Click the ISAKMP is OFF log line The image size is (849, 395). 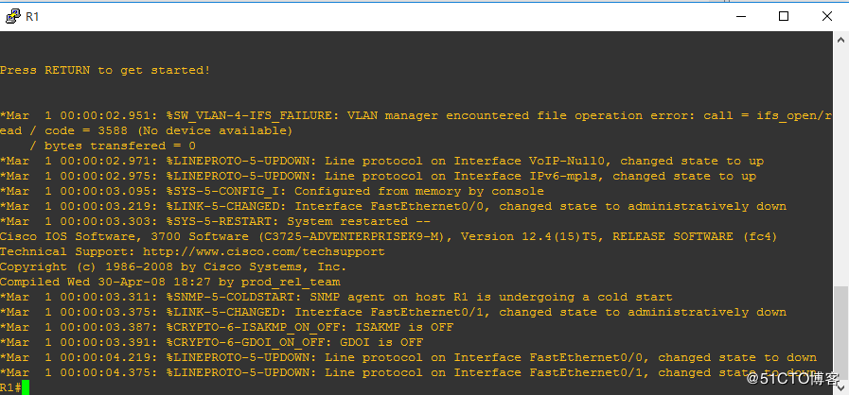[x=226, y=327]
